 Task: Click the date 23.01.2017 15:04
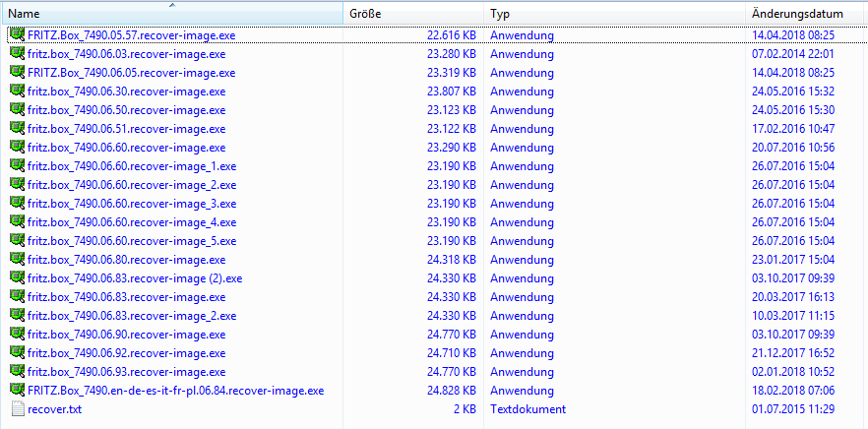(x=793, y=260)
